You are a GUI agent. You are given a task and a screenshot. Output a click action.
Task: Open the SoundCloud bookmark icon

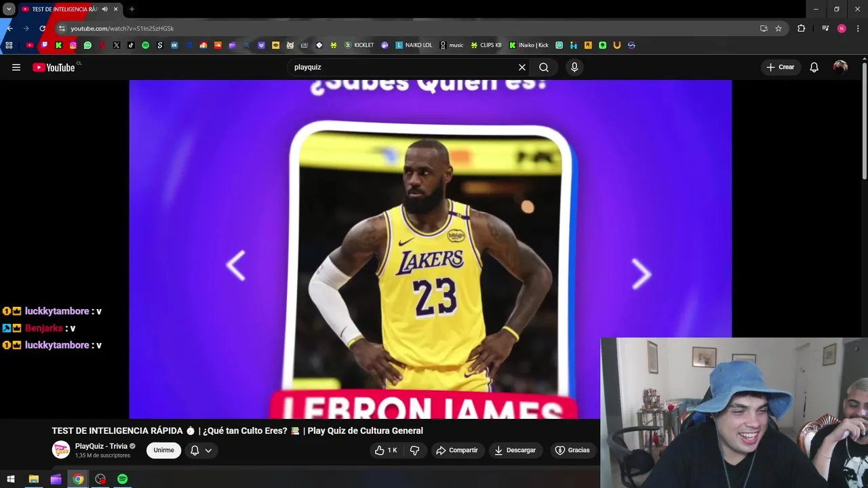tap(218, 45)
